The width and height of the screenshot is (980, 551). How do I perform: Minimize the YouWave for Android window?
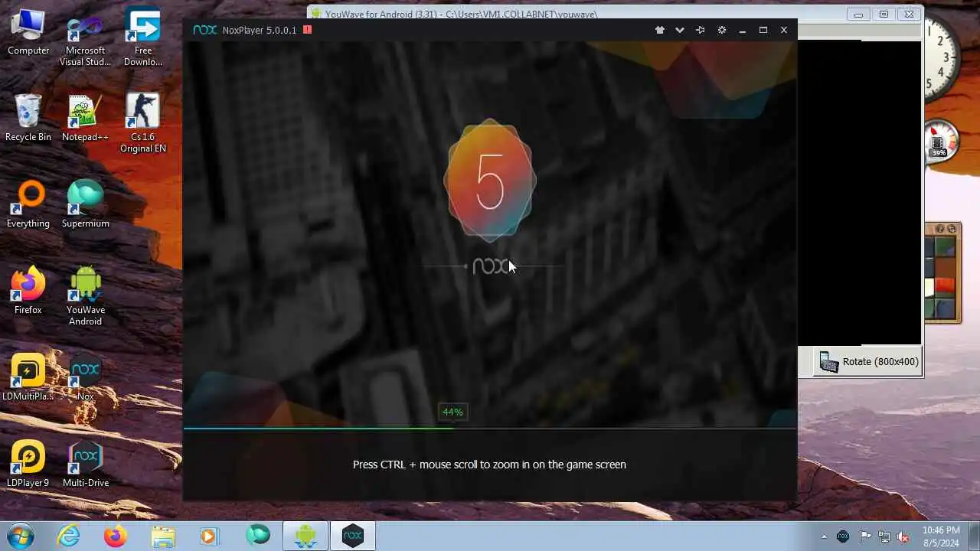point(859,15)
